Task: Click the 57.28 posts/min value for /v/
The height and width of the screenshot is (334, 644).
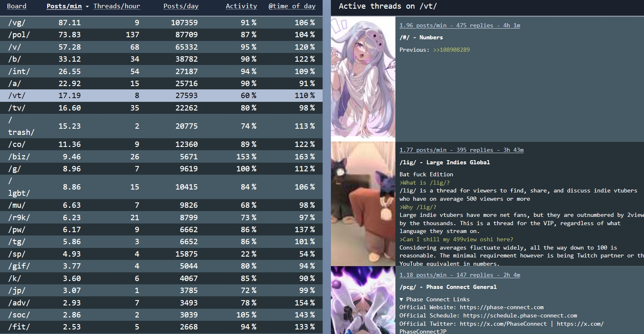Action: [69, 47]
